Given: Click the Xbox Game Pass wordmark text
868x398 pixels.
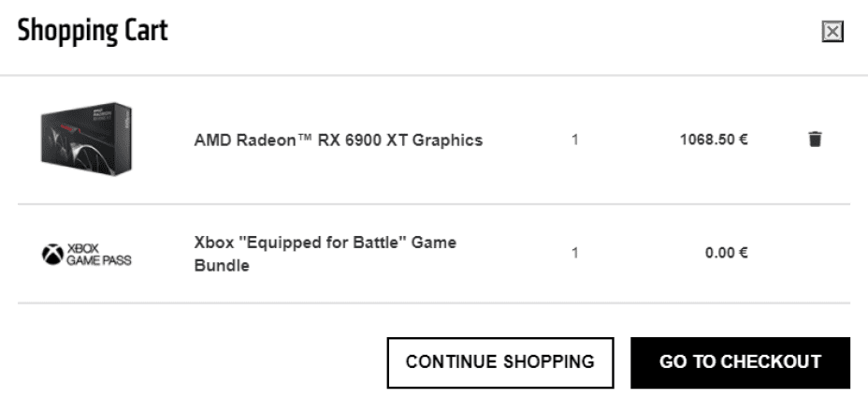Looking at the screenshot, I should click(98, 254).
